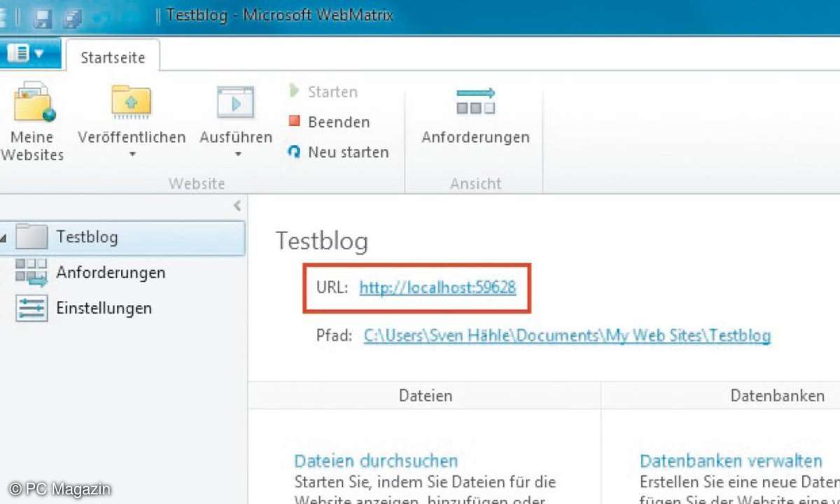Expand the dropdown arrow below Ausführen
The width and height of the screenshot is (840, 504).
(x=237, y=154)
